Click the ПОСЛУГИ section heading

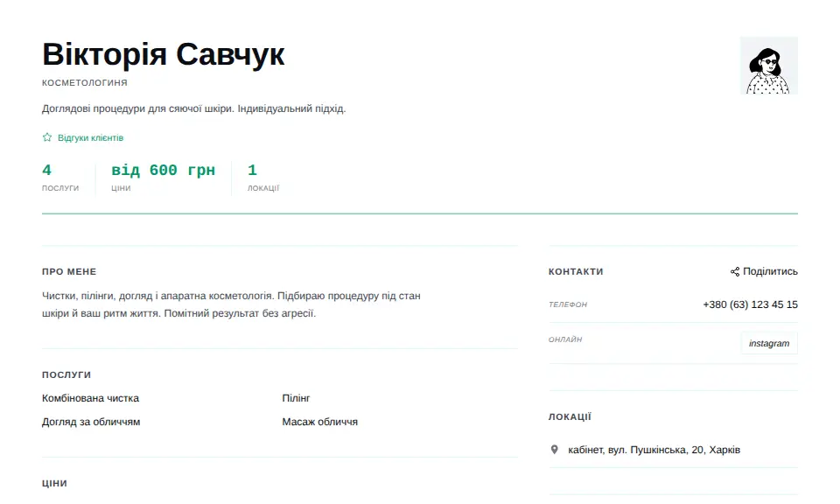pos(66,374)
